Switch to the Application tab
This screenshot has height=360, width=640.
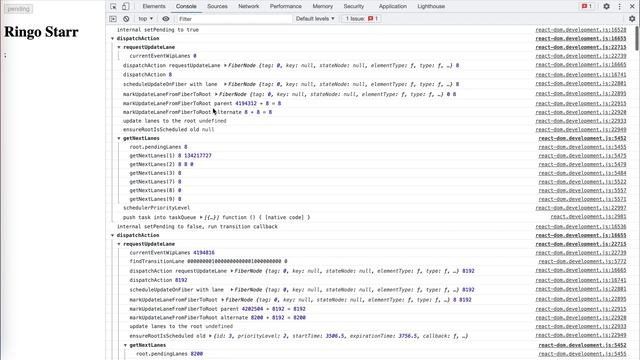393,7
